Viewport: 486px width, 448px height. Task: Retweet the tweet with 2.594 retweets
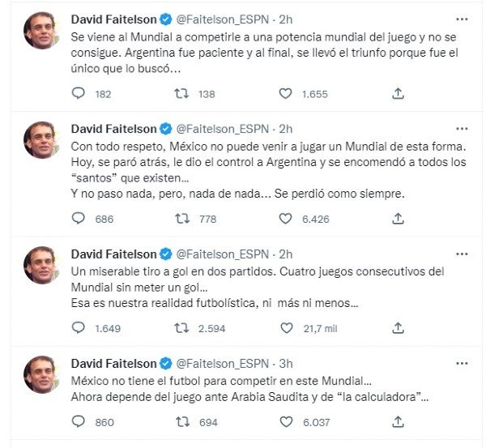coord(183,327)
